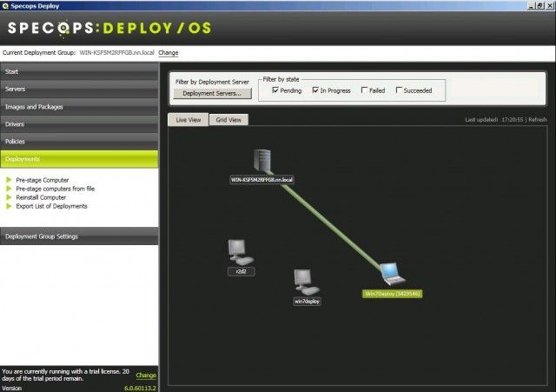Minimize the Specops Deploy window
This screenshot has width=556, height=392.
click(531, 6)
